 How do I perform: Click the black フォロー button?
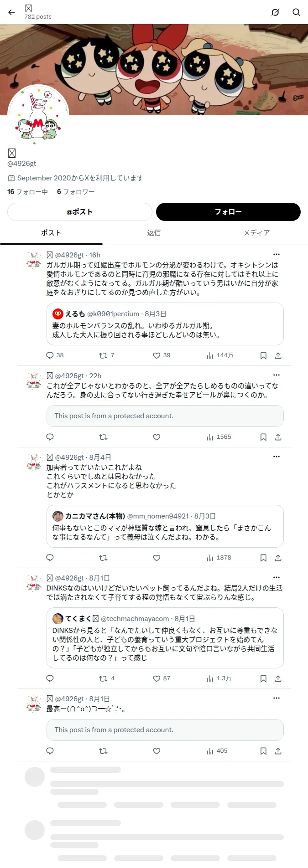click(228, 212)
